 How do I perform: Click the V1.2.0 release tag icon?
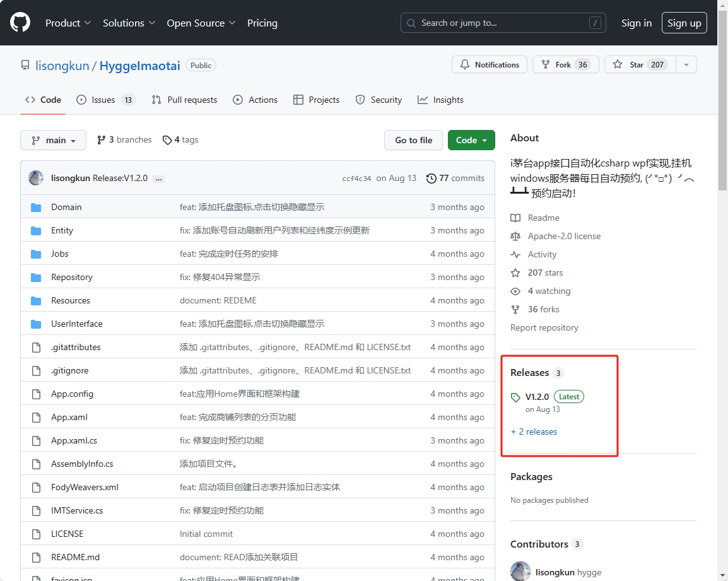click(x=516, y=397)
